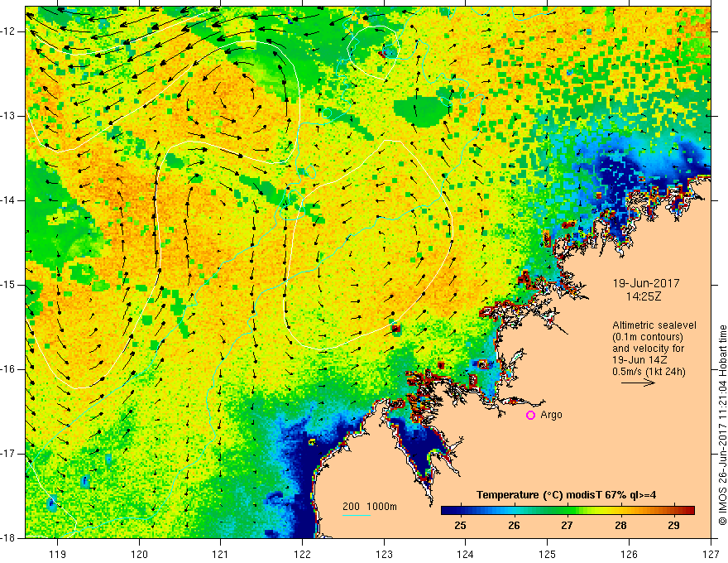Click the latitude axis label -16
The image size is (728, 563).
pos(9,369)
